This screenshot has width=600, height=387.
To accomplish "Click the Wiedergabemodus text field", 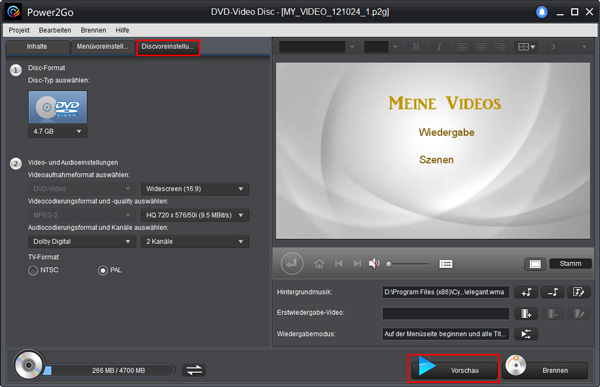I will click(446, 334).
